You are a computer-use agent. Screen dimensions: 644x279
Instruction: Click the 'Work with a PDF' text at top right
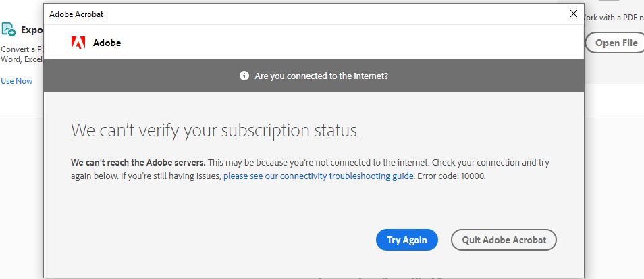point(613,18)
